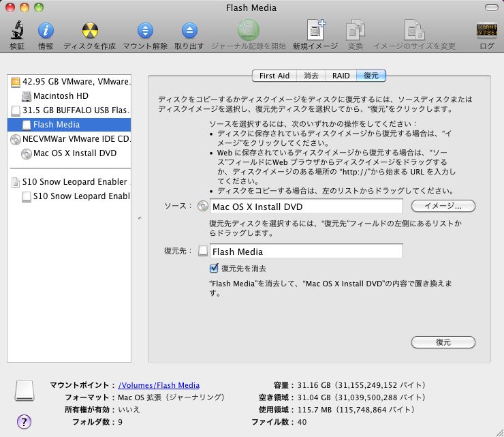Open the /Volumes/Flash Media link
Image resolution: width=504 pixels, height=437 pixels.
[x=159, y=385]
